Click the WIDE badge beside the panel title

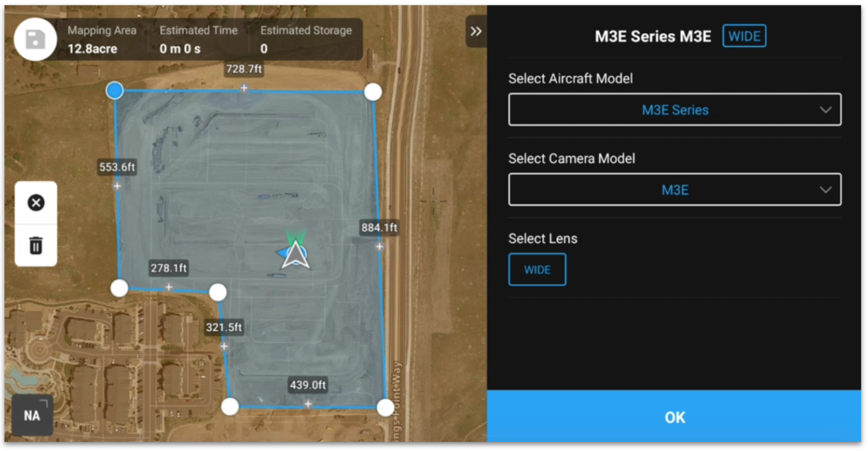point(744,36)
